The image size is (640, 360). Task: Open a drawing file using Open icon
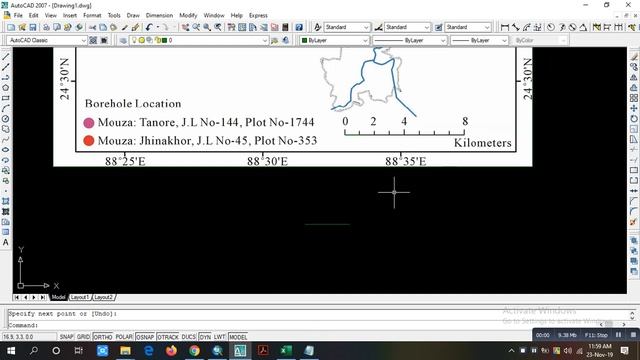(x=22, y=27)
